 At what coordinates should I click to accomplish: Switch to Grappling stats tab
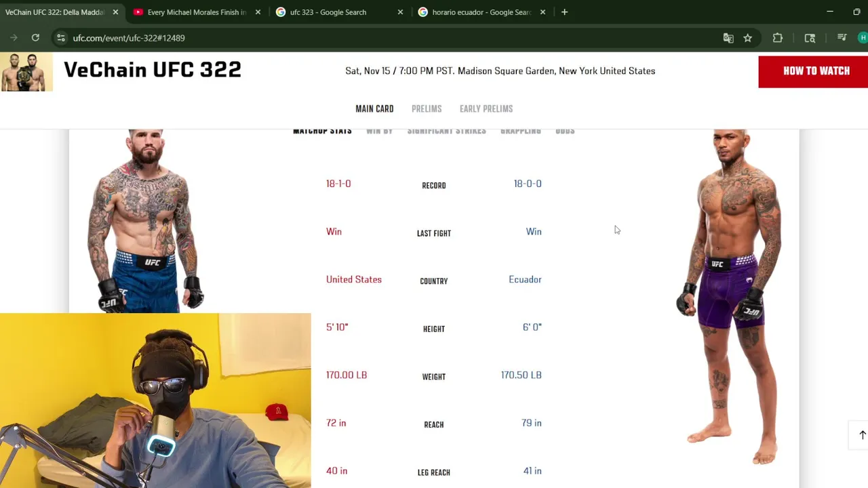521,131
